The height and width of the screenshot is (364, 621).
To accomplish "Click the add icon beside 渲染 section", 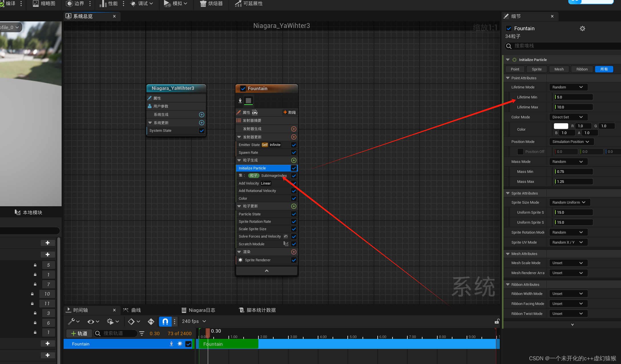I will (294, 252).
